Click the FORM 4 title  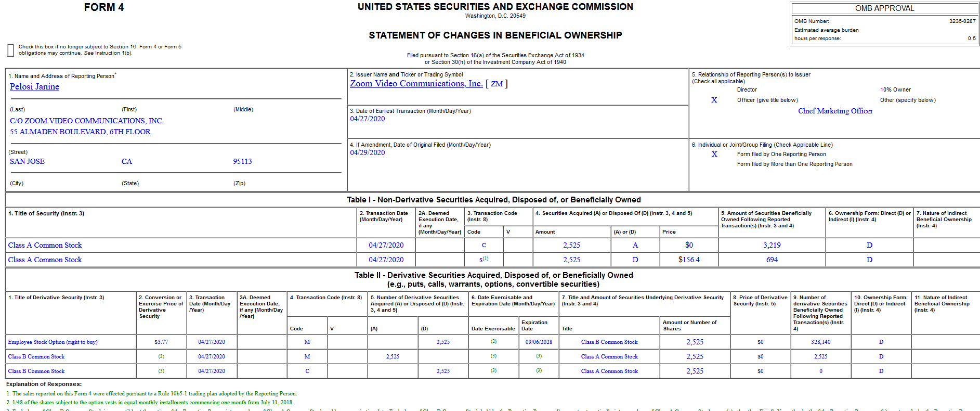104,7
